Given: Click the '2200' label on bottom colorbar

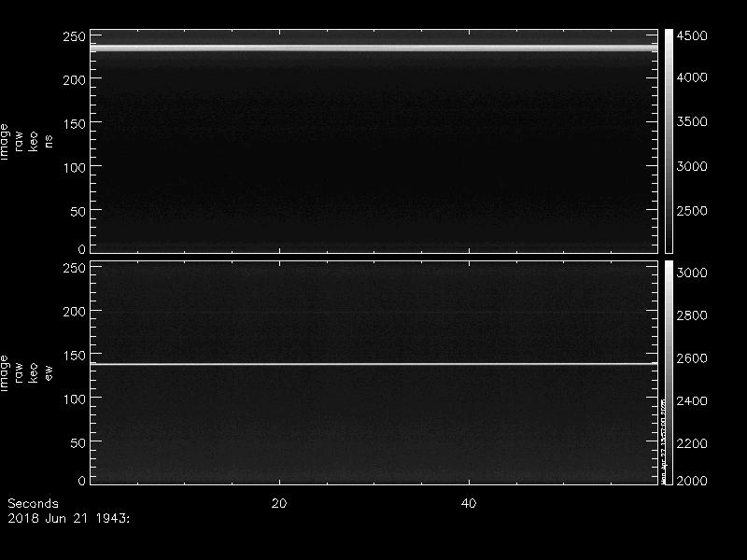Looking at the screenshot, I should [x=692, y=443].
